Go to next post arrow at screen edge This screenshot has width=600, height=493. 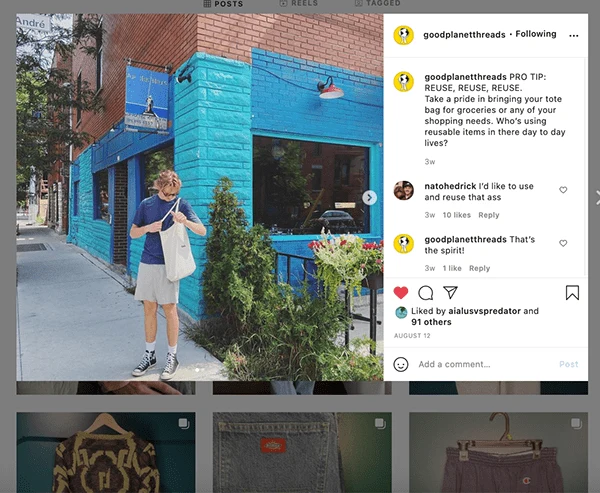point(597,198)
